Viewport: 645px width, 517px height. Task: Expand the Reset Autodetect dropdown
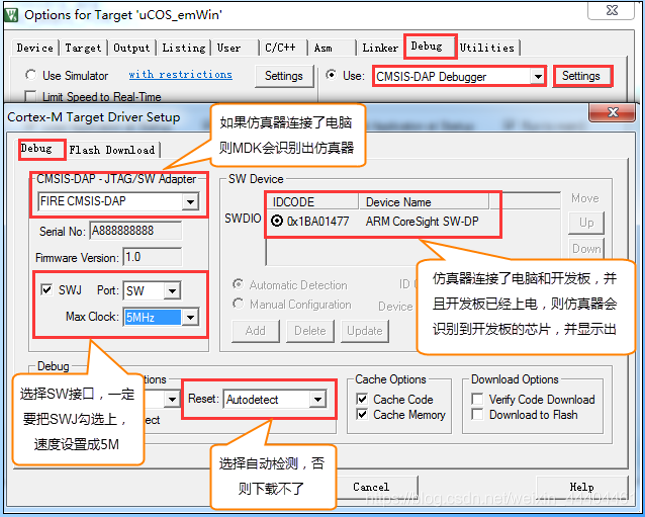(318, 399)
